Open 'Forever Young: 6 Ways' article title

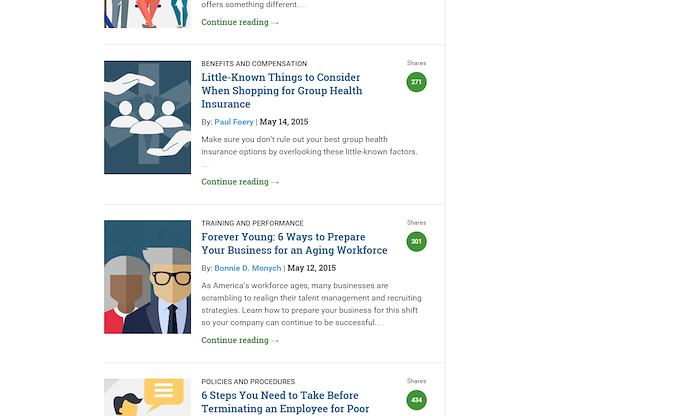[x=294, y=244]
